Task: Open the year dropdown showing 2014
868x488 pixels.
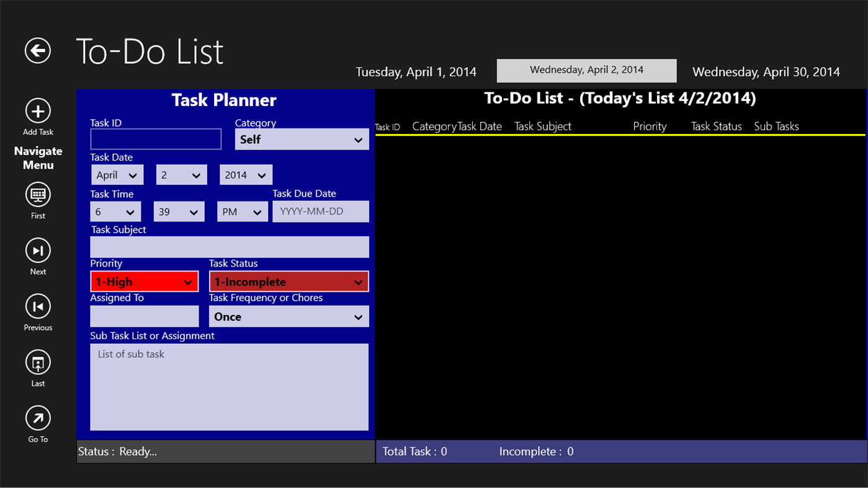Action: pyautogui.click(x=246, y=174)
